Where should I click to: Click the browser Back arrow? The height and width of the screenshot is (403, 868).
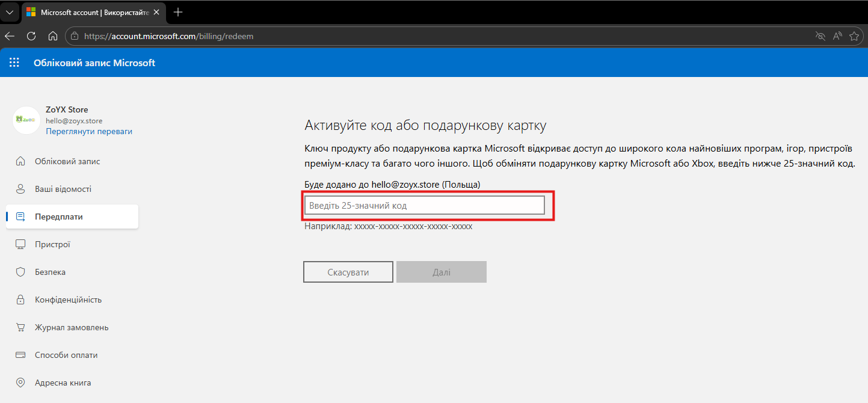pos(9,36)
